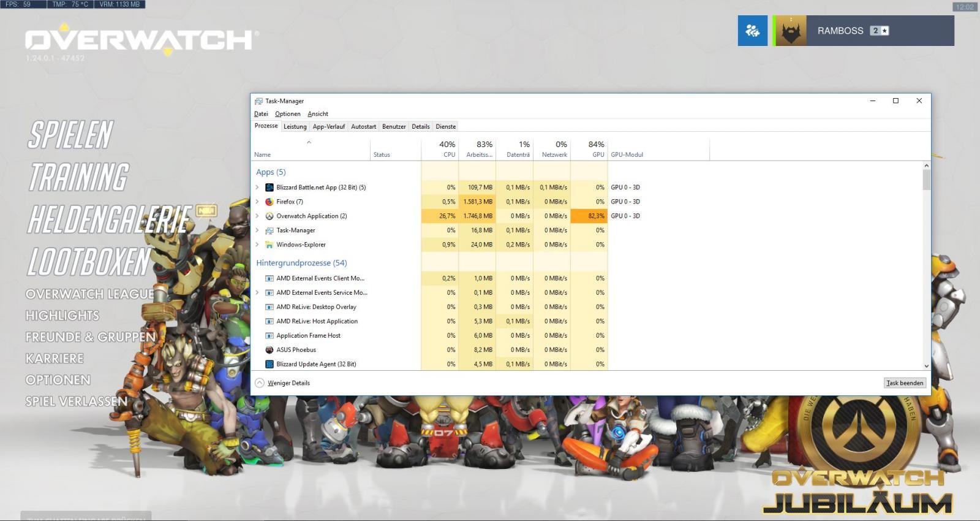Image resolution: width=980 pixels, height=521 pixels.
Task: Click the ASUS Phoebus icon
Action: pyautogui.click(x=269, y=350)
